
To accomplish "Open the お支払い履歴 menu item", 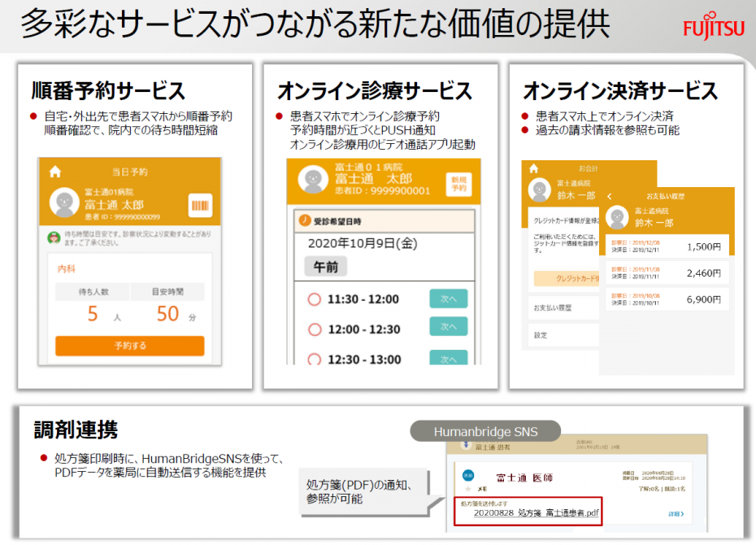I will point(563,307).
